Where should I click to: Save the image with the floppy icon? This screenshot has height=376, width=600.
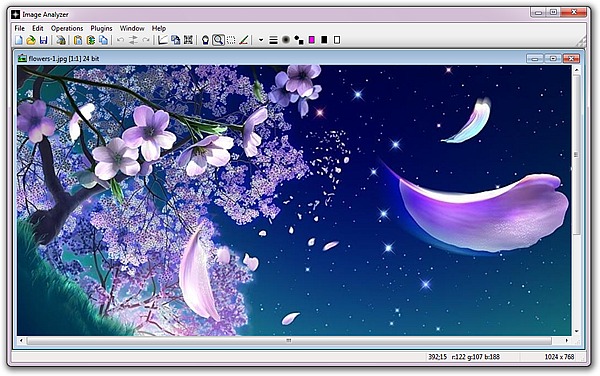(x=43, y=40)
